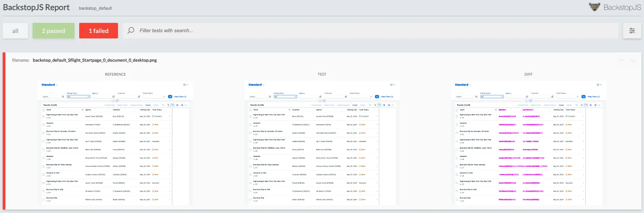Show only the 2 passed tests
The width and height of the screenshot is (644, 213).
(x=54, y=31)
